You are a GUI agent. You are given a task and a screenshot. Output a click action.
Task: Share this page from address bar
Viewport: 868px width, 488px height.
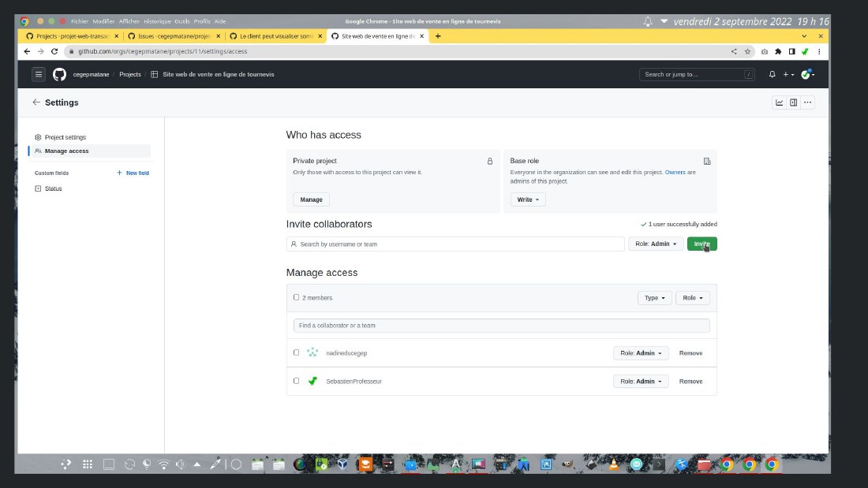click(734, 51)
